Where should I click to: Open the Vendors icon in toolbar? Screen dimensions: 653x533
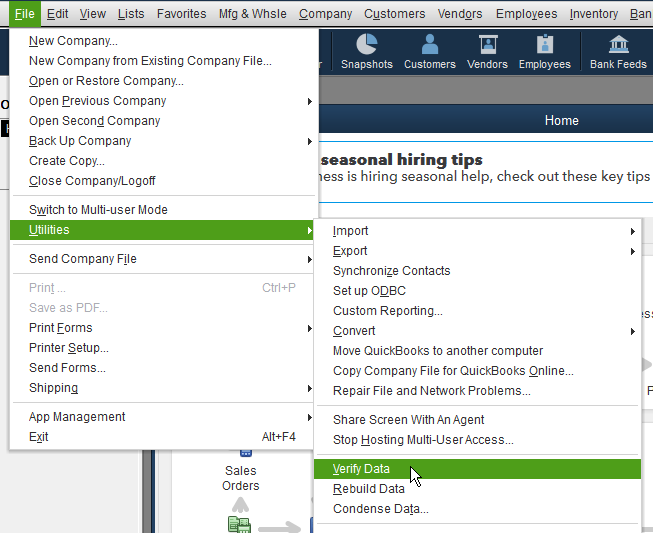(487, 52)
